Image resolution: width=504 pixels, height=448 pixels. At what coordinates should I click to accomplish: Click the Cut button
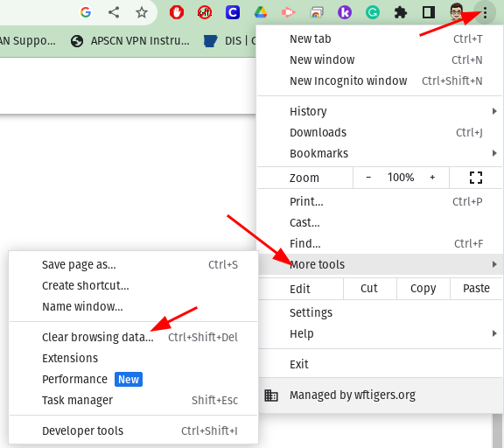369,289
